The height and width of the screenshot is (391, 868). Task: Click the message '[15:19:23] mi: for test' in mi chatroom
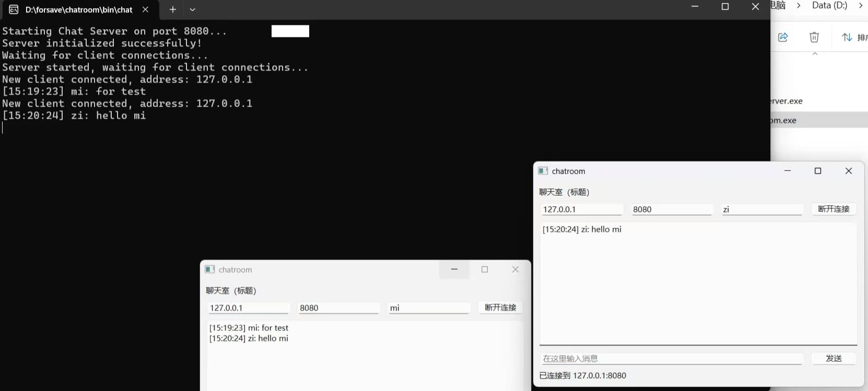[249, 328]
